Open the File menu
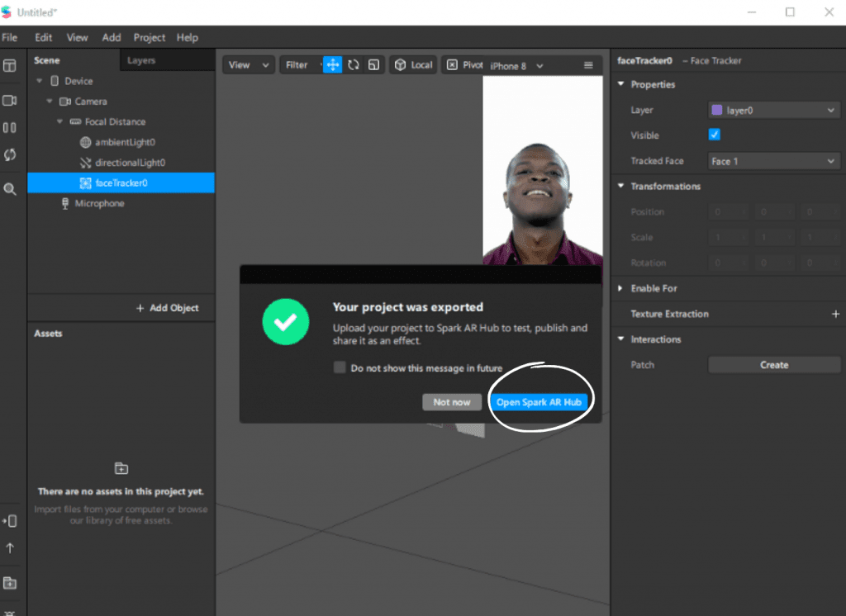Screen dimensions: 846x616 click(x=10, y=38)
